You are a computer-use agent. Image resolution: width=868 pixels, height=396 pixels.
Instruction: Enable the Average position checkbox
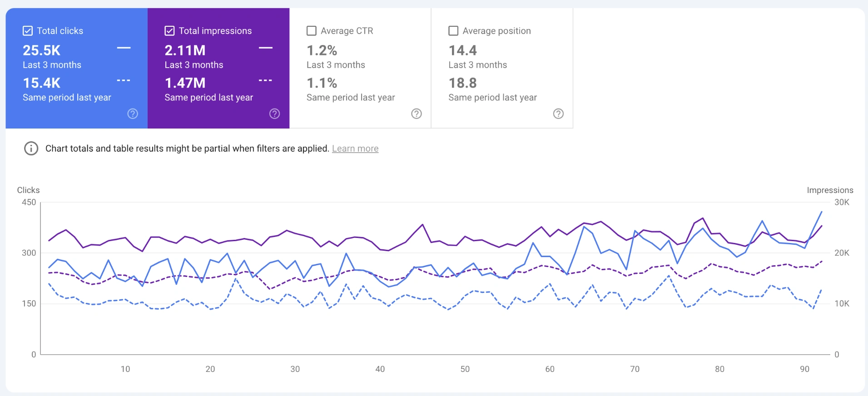point(453,31)
